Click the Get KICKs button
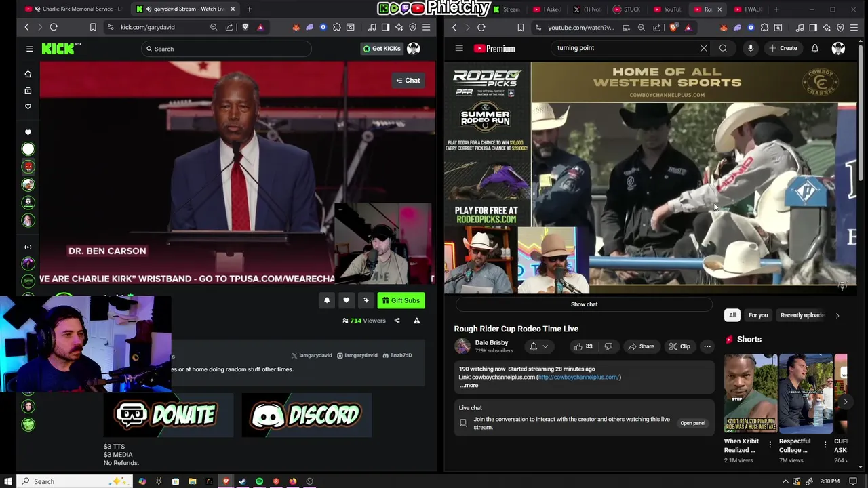This screenshot has height=488, width=868. [x=381, y=49]
